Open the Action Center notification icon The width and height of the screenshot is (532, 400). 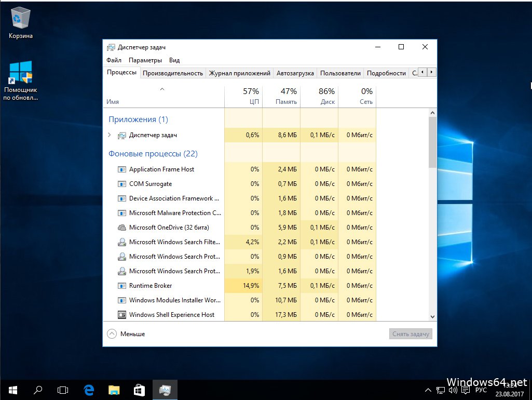466,391
